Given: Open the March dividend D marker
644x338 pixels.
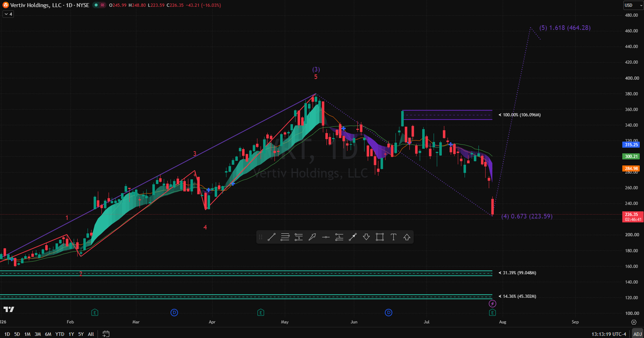Looking at the screenshot, I should click(174, 312).
